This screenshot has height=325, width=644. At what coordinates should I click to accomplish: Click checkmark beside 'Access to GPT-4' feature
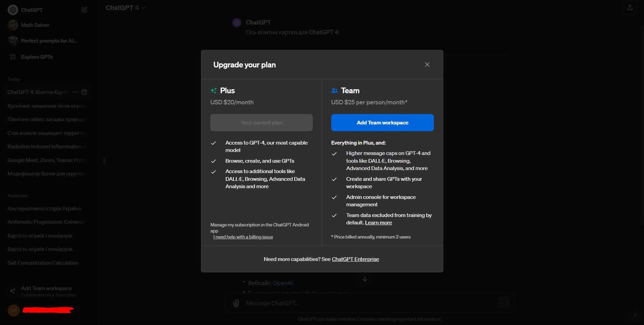click(x=213, y=143)
